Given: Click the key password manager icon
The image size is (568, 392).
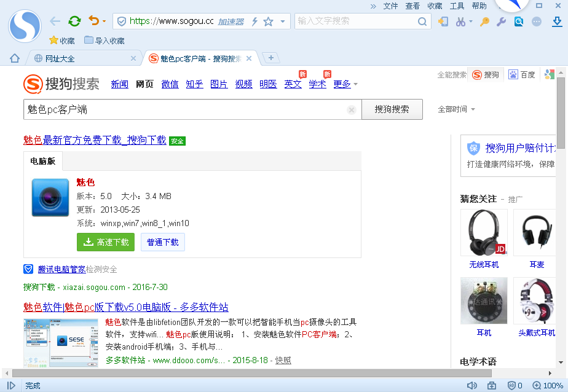Looking at the screenshot, I should pos(484,22).
